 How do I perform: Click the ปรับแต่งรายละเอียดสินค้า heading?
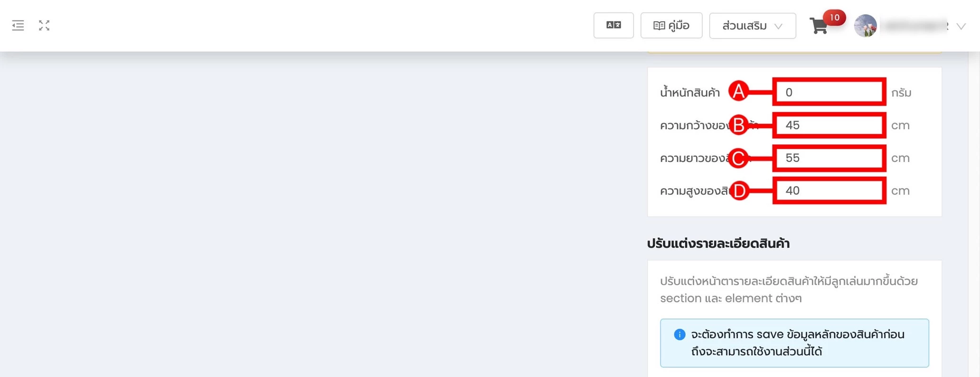(718, 244)
